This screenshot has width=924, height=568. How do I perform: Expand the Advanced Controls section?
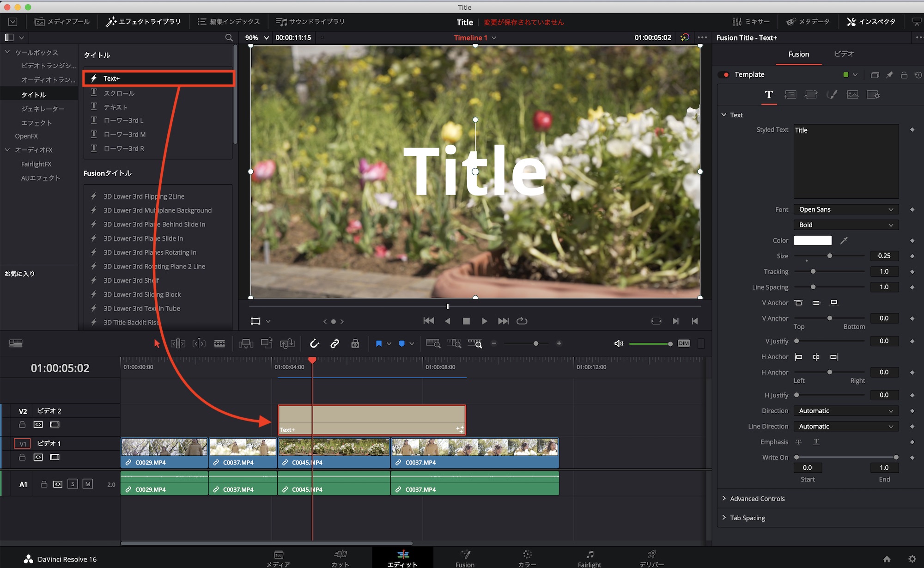pyautogui.click(x=757, y=499)
